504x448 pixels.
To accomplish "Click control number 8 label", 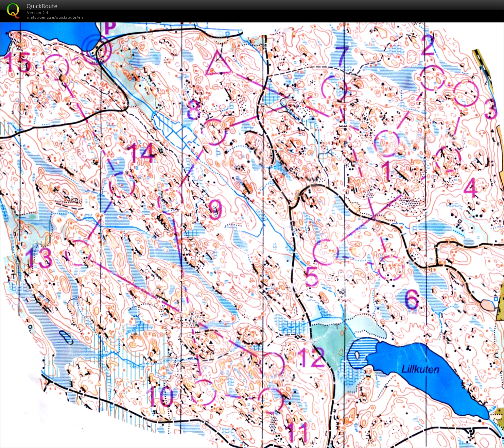I will 194,110.
